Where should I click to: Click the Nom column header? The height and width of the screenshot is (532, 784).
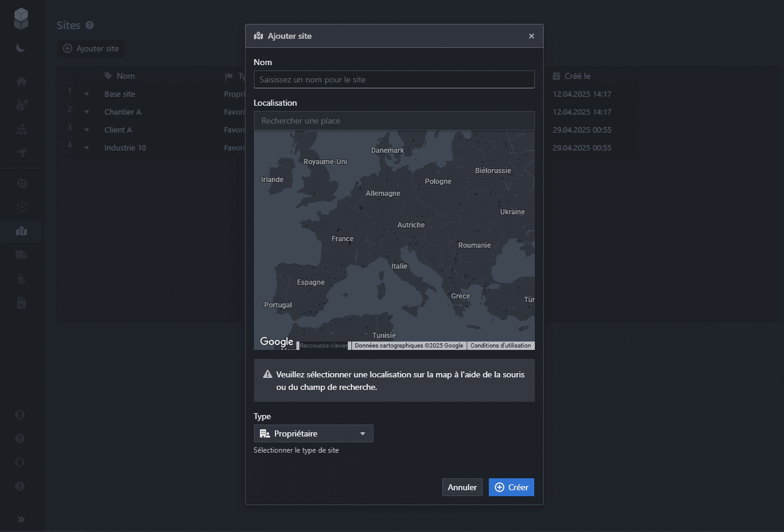(x=125, y=76)
